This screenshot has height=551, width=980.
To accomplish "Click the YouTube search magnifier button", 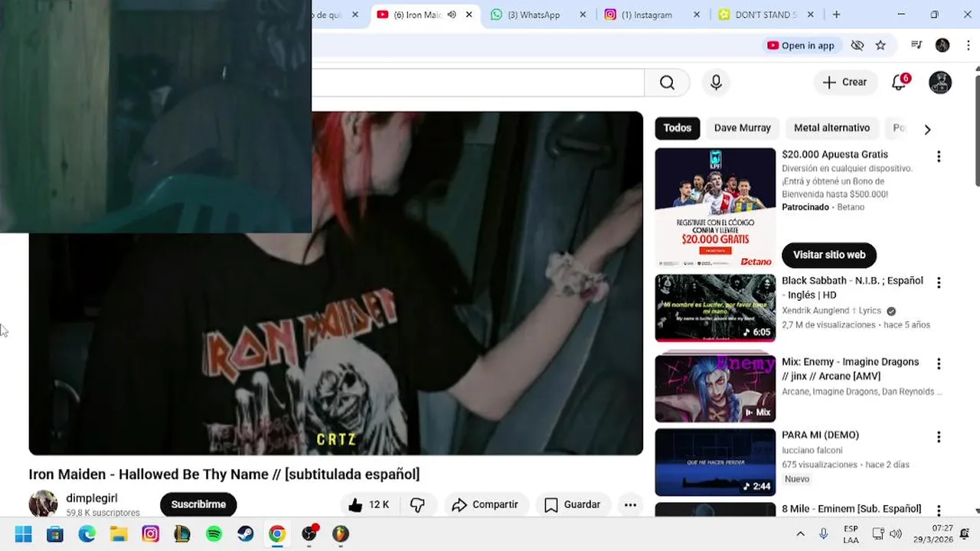I will 667,83.
